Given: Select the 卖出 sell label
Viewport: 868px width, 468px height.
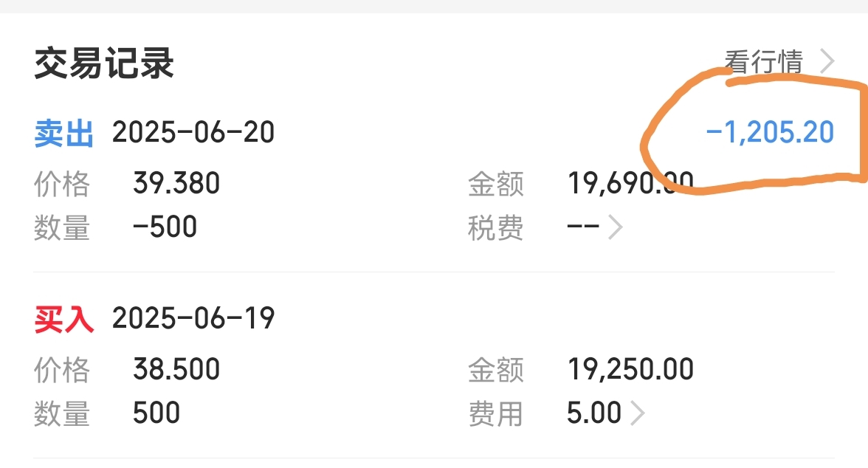Looking at the screenshot, I should [x=63, y=134].
